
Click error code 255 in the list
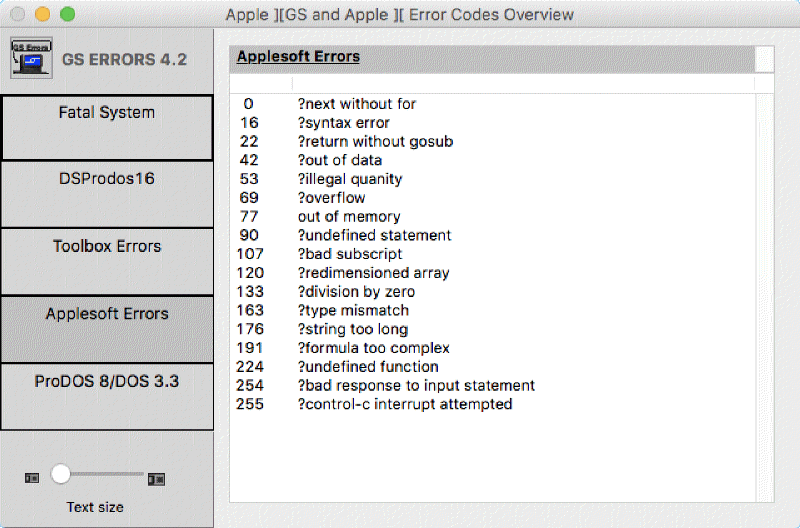pyautogui.click(x=250, y=404)
